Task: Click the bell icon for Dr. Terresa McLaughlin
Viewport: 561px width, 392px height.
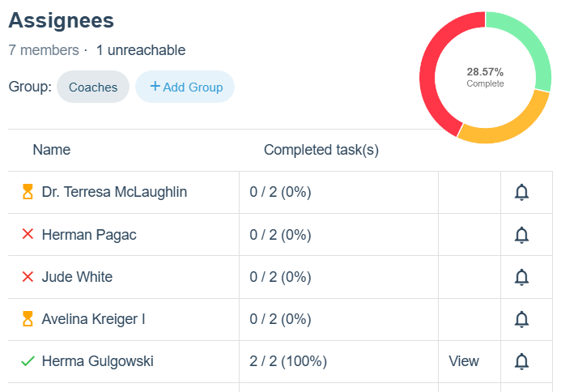Action: 522,193
